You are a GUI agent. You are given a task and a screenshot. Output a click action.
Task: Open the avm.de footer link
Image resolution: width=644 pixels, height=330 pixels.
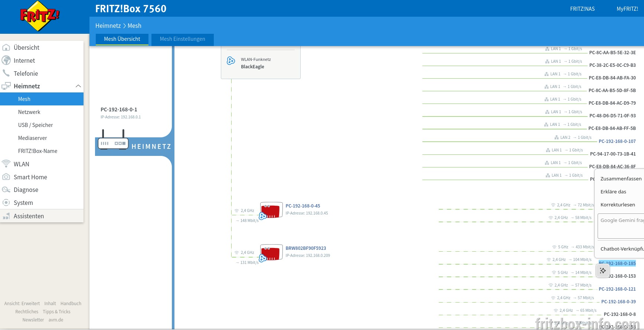[x=56, y=320]
